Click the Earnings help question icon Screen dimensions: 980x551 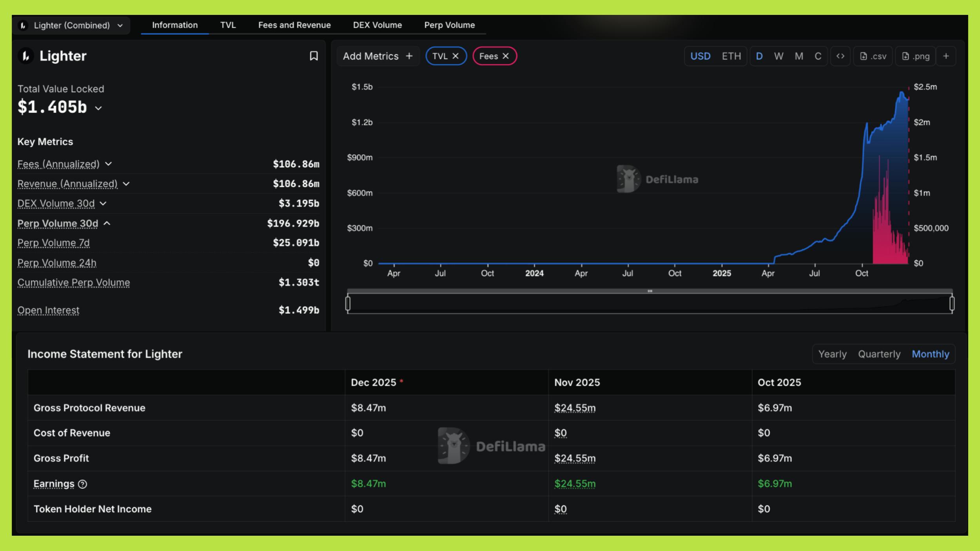tap(82, 484)
